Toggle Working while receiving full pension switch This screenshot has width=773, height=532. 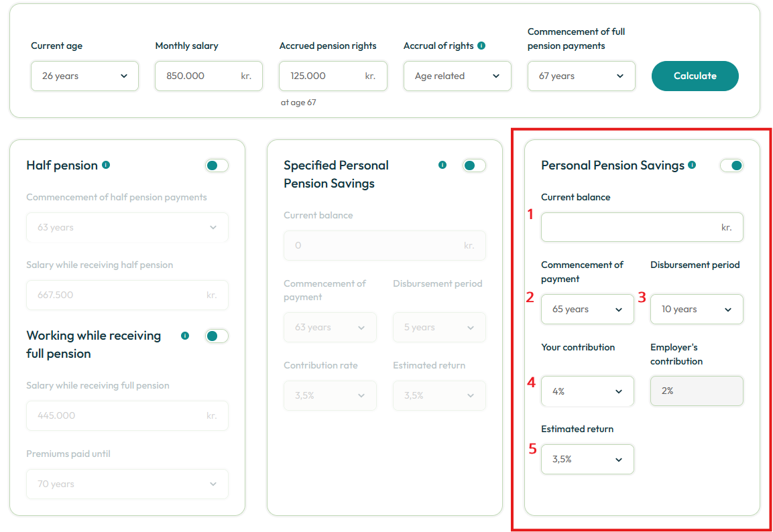click(x=217, y=336)
